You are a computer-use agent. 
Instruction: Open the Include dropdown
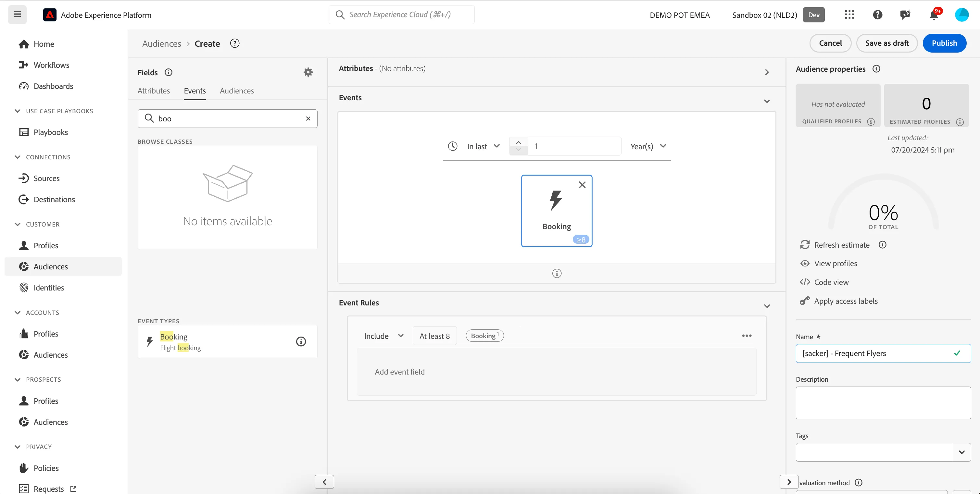click(x=383, y=336)
